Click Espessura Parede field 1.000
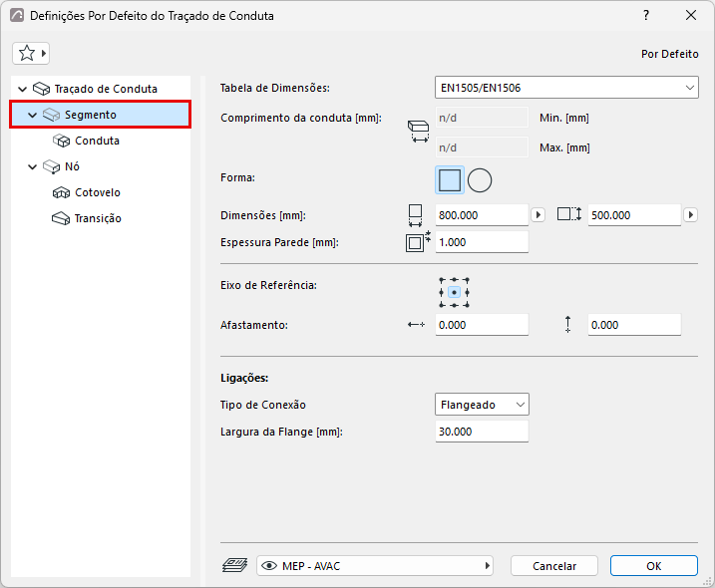The height and width of the screenshot is (588, 715). (482, 242)
